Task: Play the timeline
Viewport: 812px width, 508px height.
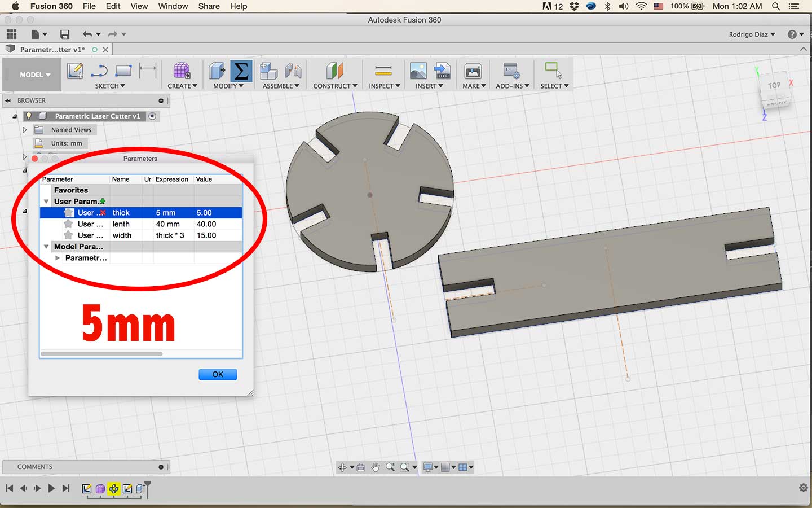Action: click(51, 488)
